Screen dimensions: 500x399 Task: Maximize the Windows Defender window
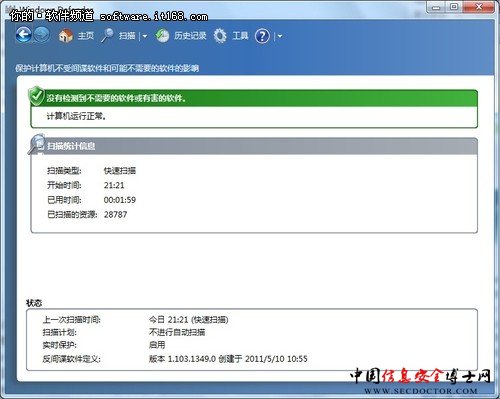point(454,7)
